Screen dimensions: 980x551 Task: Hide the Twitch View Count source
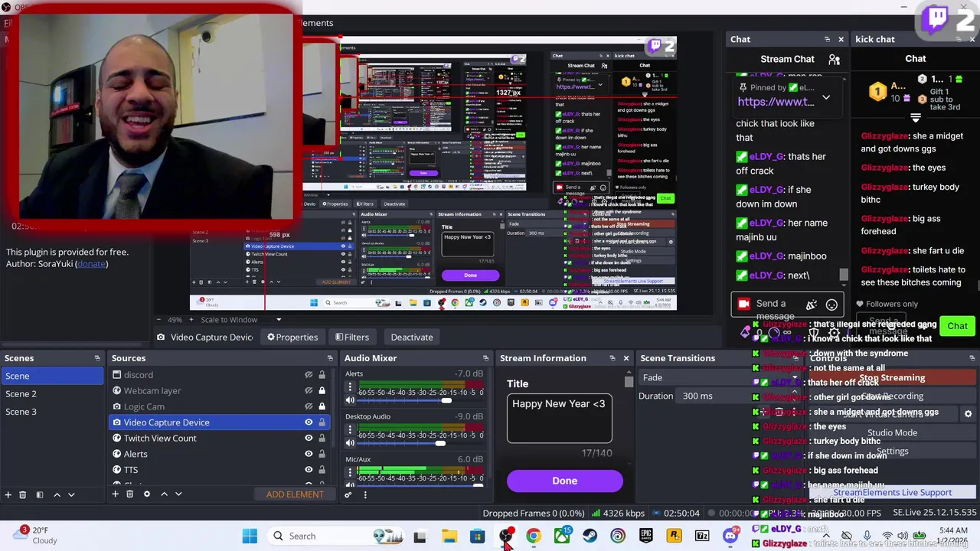(309, 439)
